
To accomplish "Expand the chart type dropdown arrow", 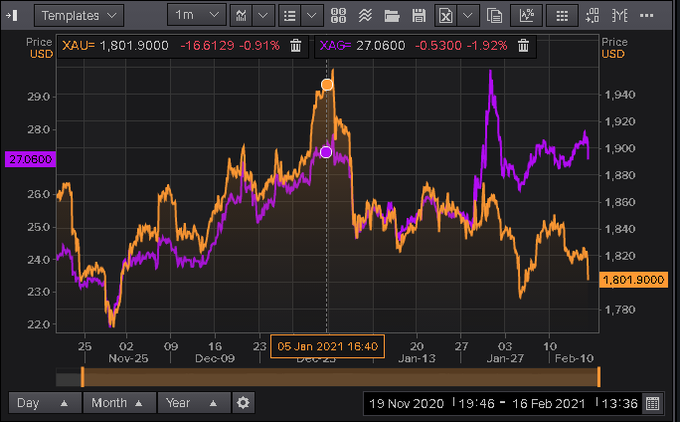I will pyautogui.click(x=263, y=16).
